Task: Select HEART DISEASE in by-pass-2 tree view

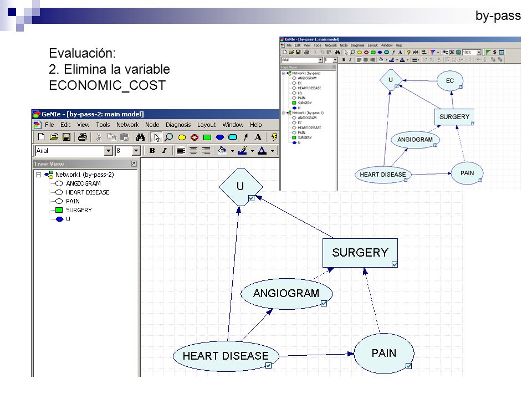Action: click(88, 192)
